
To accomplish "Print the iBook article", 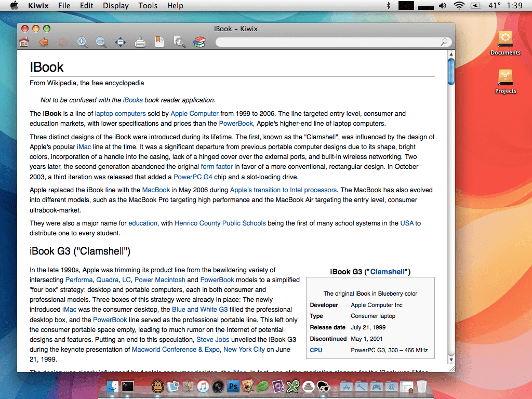I will 140,43.
